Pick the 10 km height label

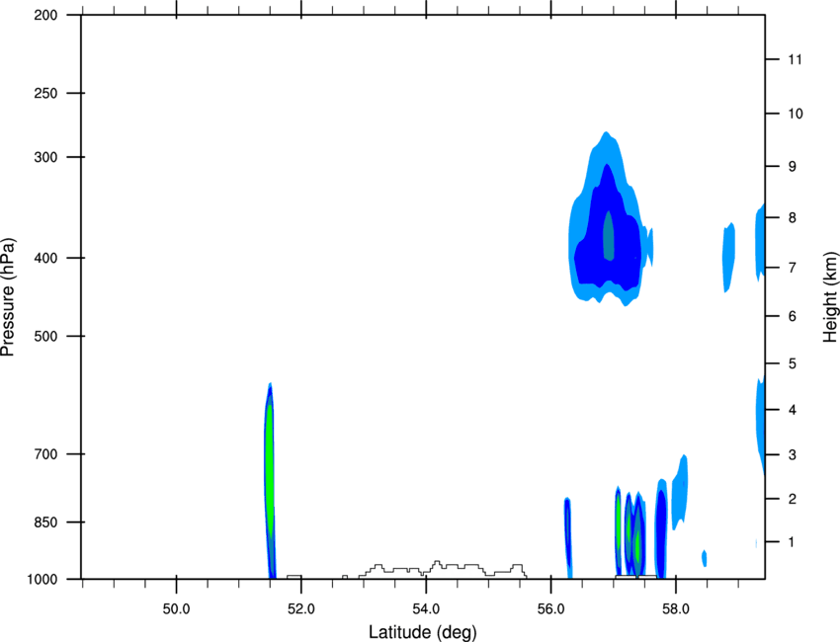click(796, 114)
